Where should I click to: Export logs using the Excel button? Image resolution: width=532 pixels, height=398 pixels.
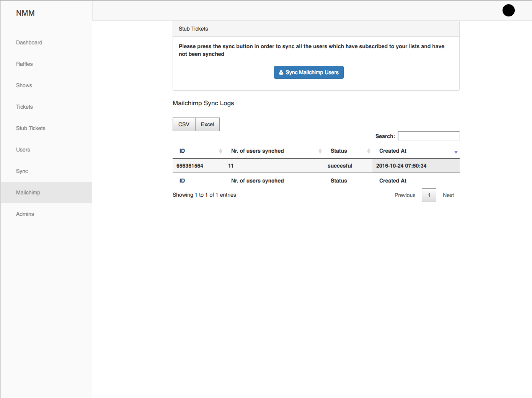tap(207, 124)
